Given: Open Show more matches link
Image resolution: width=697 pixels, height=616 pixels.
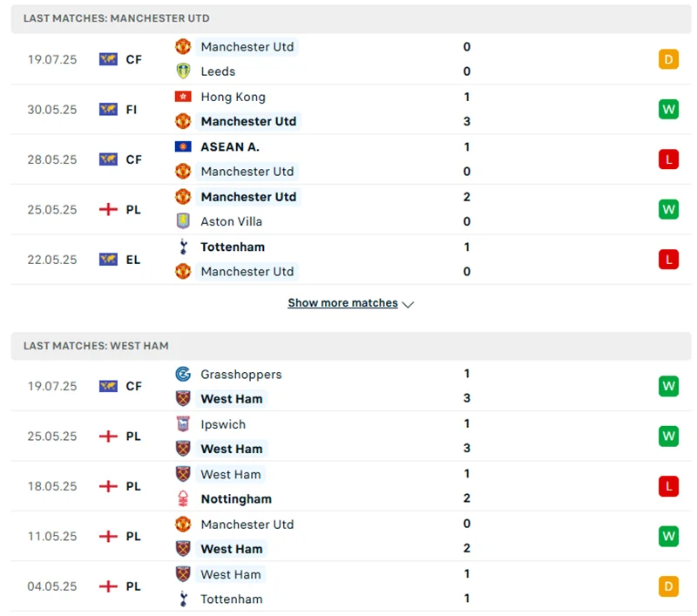Looking at the screenshot, I should click(342, 303).
